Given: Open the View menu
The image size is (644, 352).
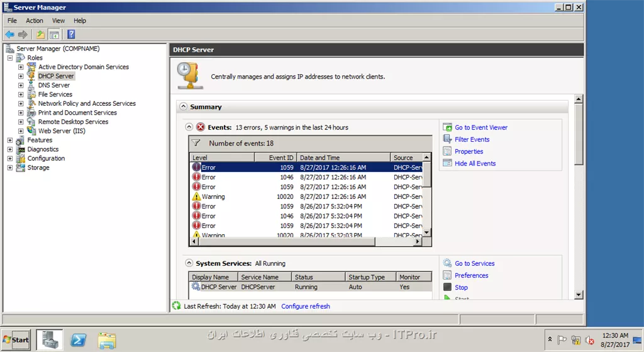Looking at the screenshot, I should (58, 21).
